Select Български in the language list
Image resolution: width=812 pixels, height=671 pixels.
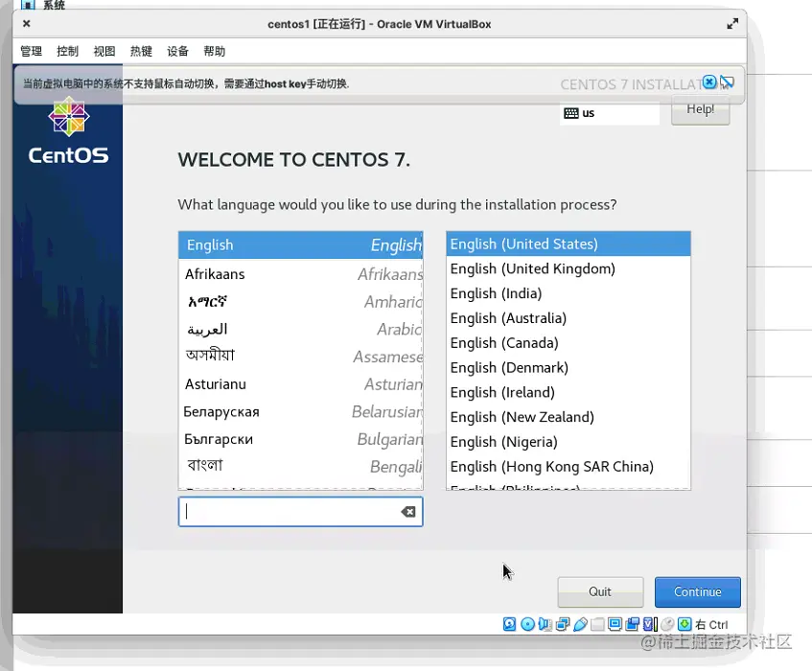(300, 439)
